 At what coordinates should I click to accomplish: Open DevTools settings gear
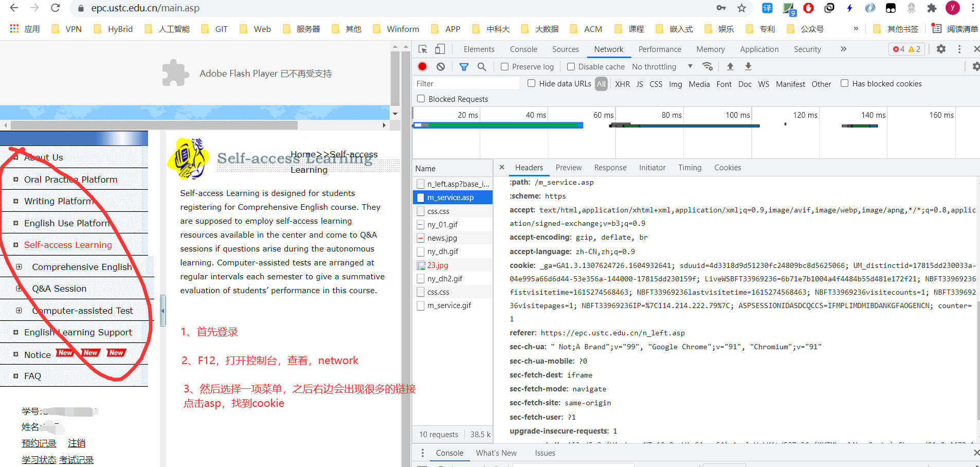point(941,49)
